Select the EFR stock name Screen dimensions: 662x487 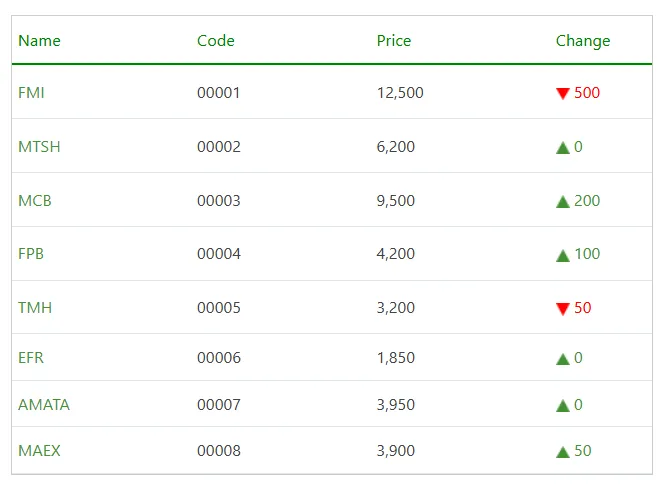[x=31, y=358]
